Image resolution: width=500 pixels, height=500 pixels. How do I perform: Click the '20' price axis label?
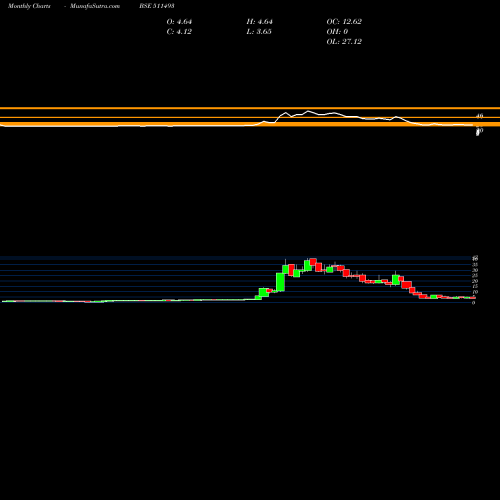(475, 281)
